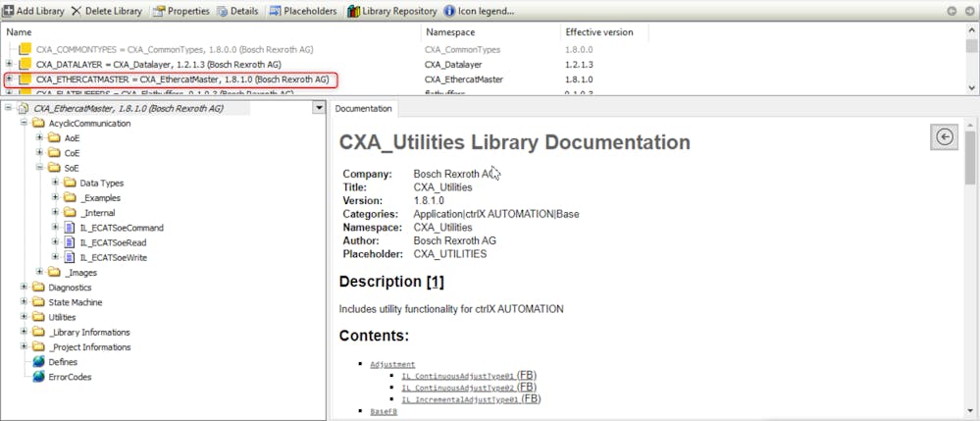This screenshot has height=421, width=980.
Task: Switch to the Documentation tab
Action: [x=363, y=108]
